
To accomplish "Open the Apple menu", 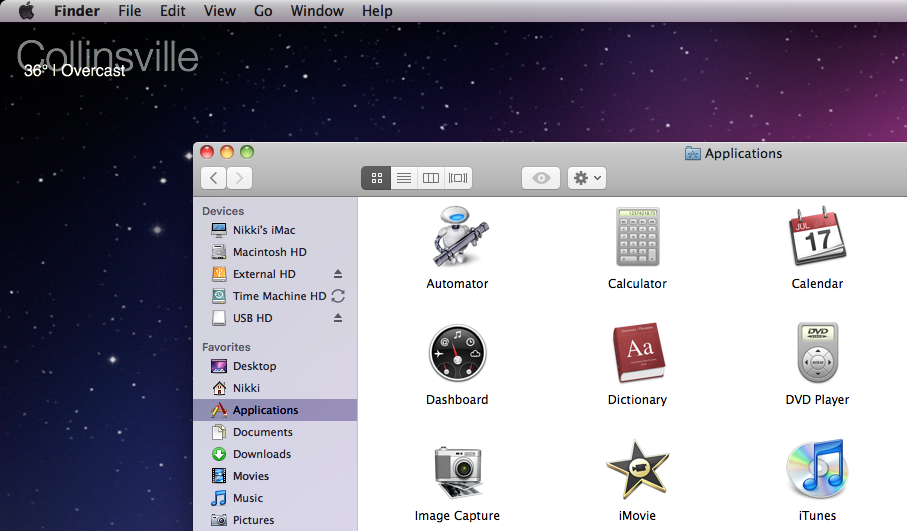I will coord(26,10).
